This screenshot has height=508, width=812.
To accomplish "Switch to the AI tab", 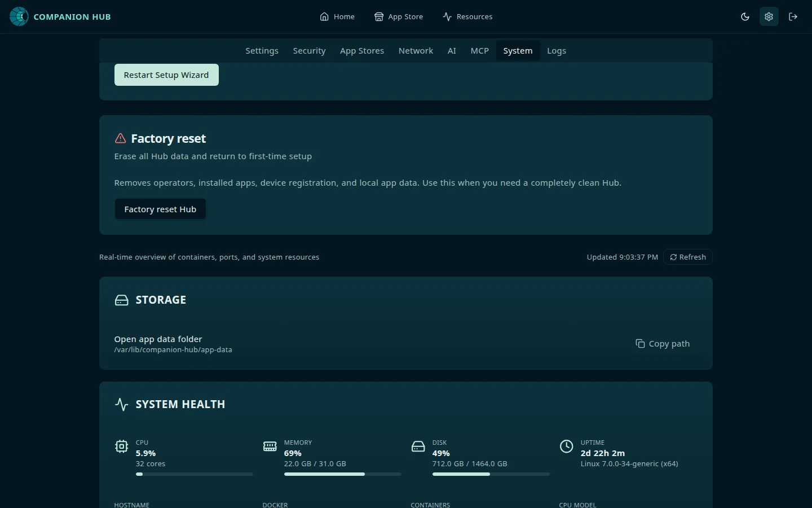I will (452, 50).
